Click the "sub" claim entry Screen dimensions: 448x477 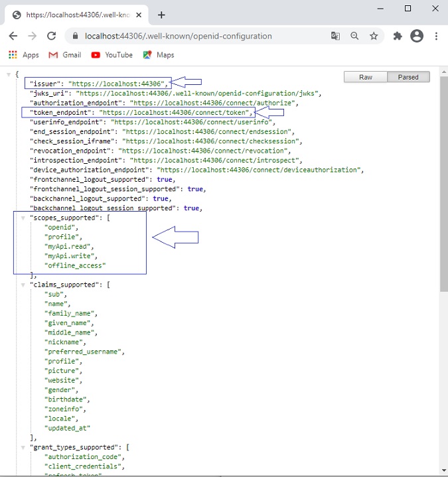[54, 294]
